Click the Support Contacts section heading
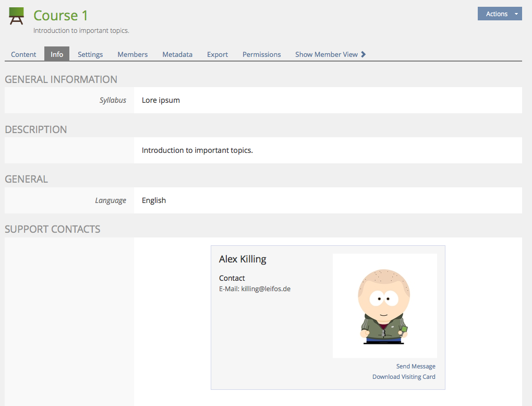The image size is (532, 406). 53,229
